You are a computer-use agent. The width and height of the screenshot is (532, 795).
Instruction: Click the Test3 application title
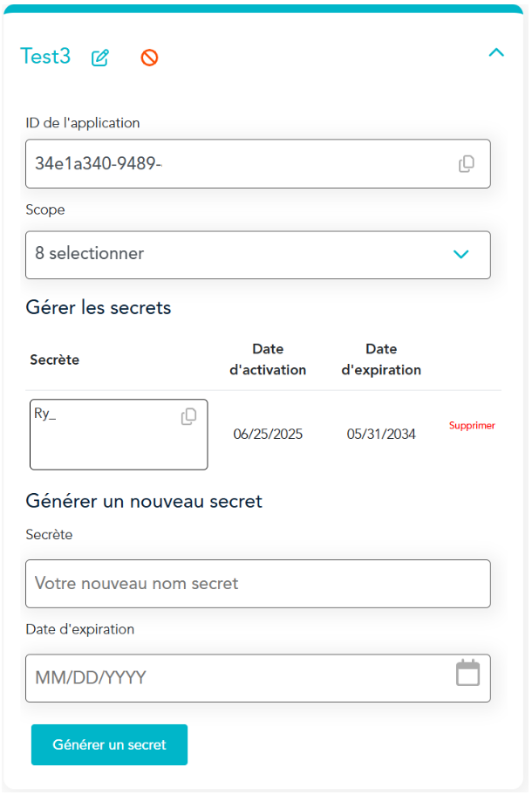pos(45,57)
